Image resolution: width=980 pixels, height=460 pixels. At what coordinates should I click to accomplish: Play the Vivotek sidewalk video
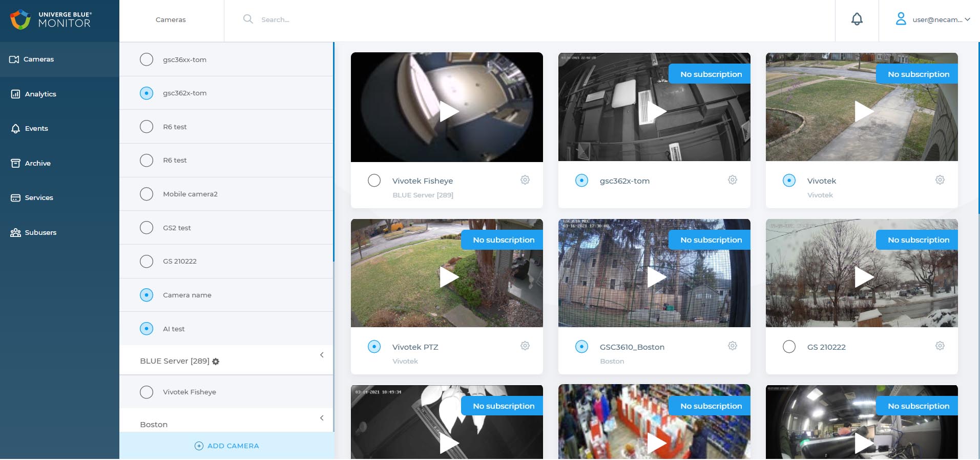(864, 111)
